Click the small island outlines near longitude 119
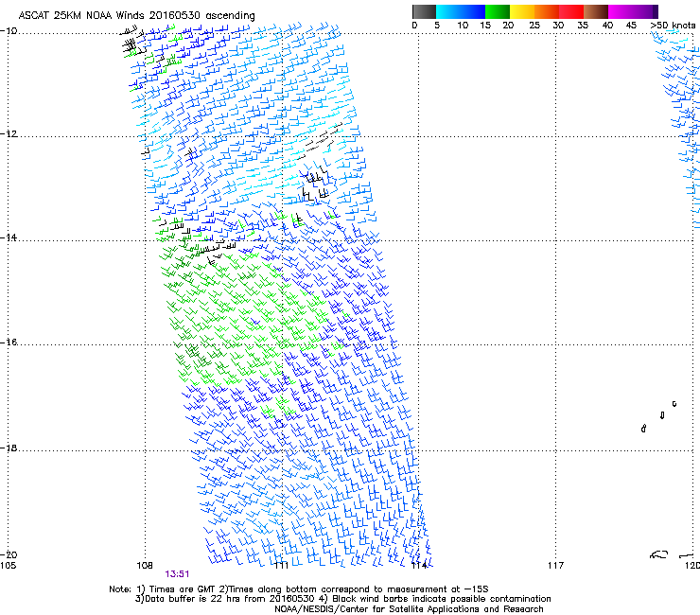Image resolution: width=700 pixels, height=615 pixels. pyautogui.click(x=660, y=416)
